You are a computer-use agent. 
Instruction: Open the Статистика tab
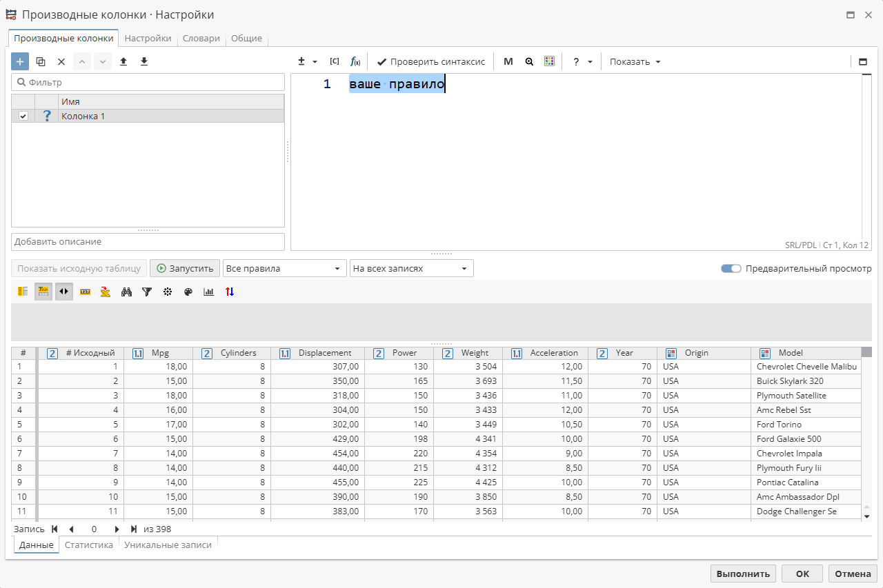[x=89, y=545]
